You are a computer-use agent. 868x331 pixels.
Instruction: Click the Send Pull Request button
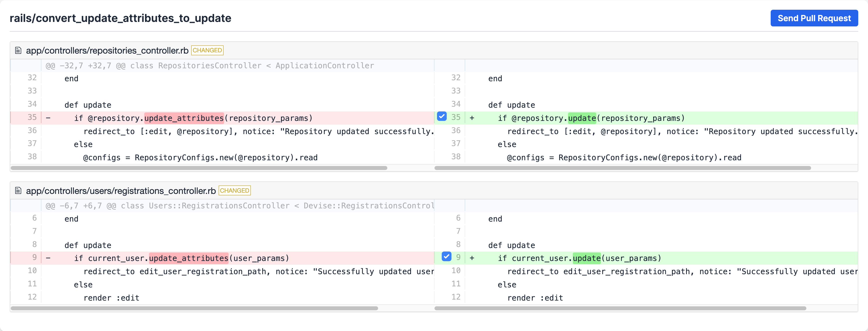pyautogui.click(x=814, y=18)
